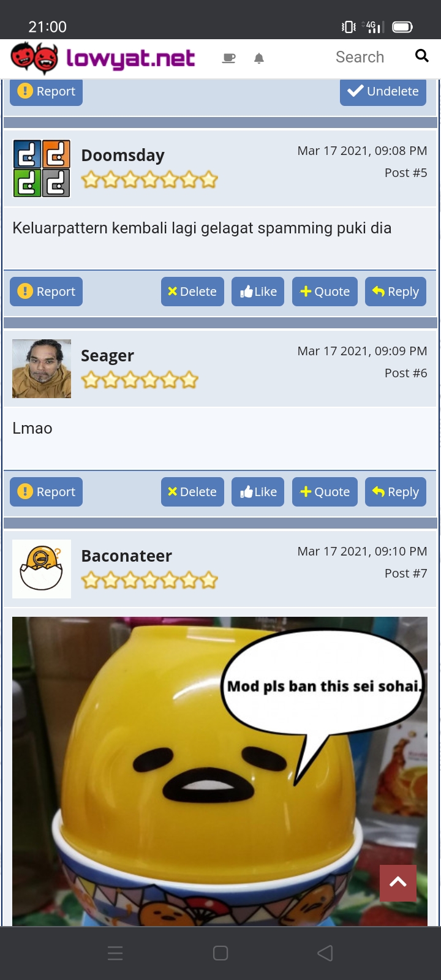Like Doomsday's post #5
This screenshot has height=980, width=441.
258,292
